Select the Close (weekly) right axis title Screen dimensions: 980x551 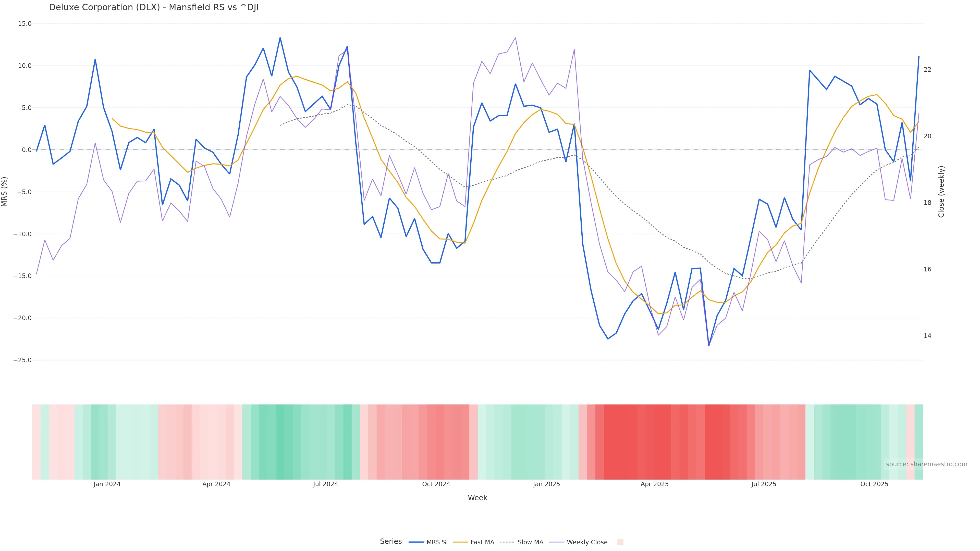[941, 192]
